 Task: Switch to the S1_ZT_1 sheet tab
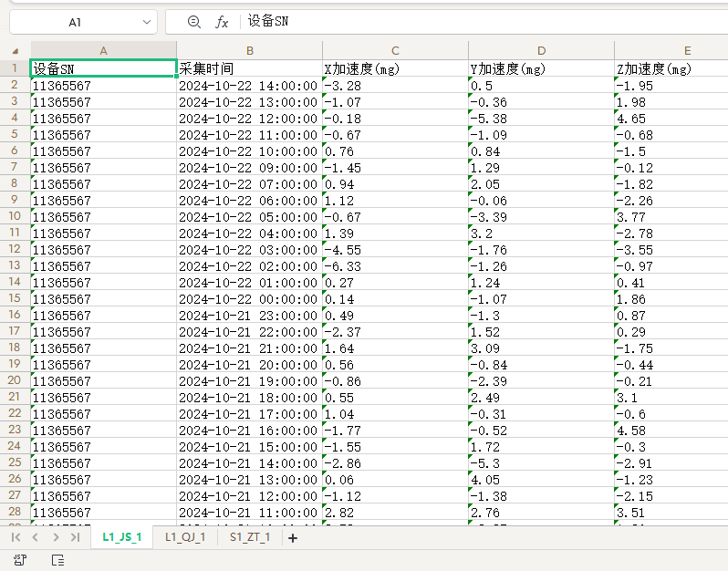[x=249, y=537]
